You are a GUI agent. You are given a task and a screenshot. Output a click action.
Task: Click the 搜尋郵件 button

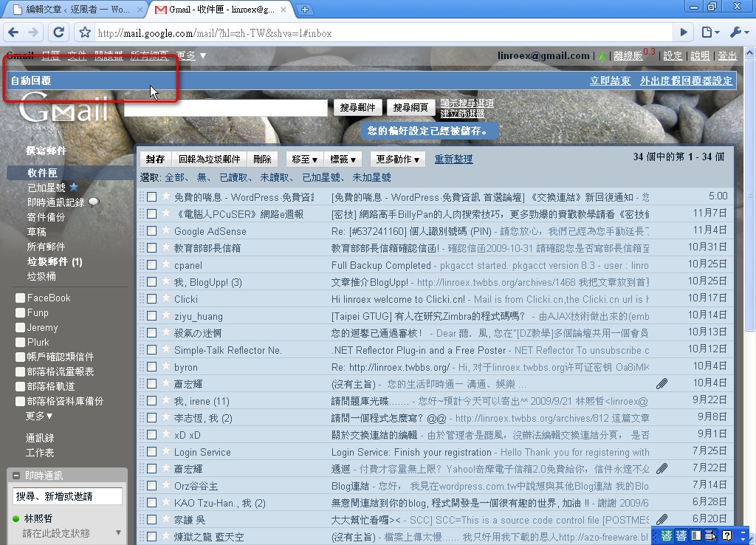click(x=358, y=108)
